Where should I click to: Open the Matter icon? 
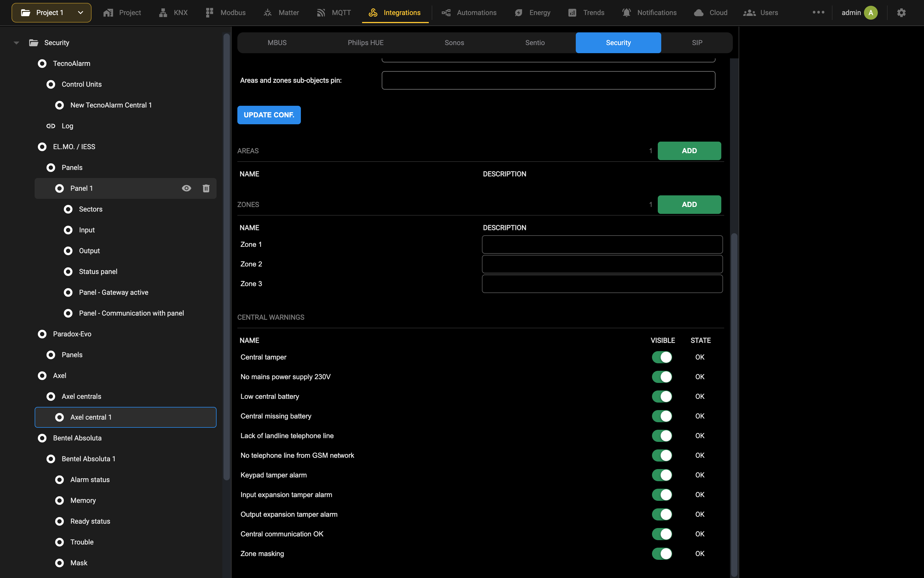[268, 13]
